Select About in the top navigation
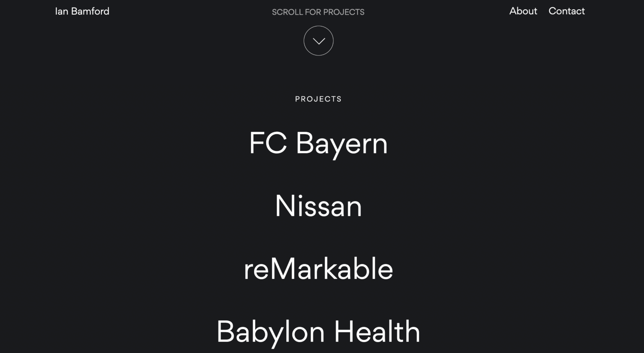This screenshot has width=644, height=353. [523, 11]
